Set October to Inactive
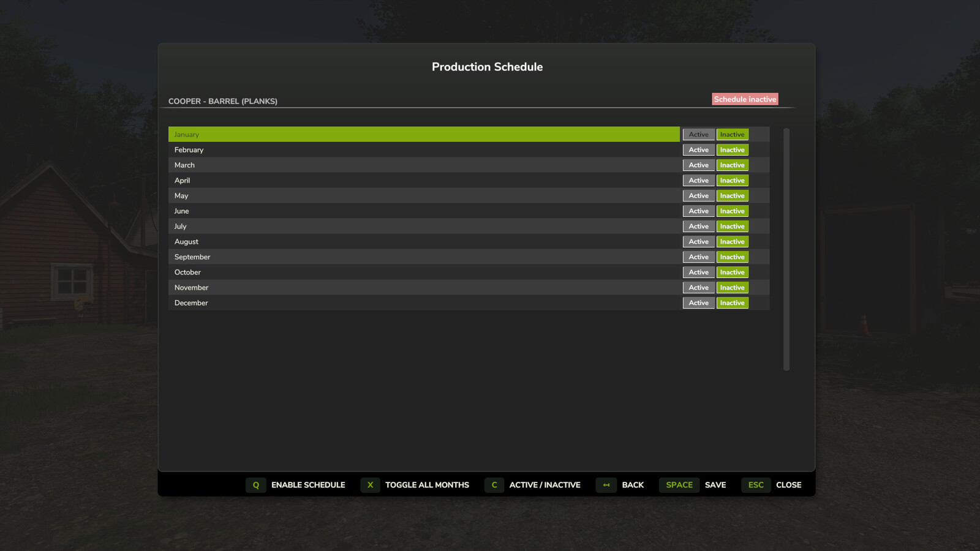 733,272
